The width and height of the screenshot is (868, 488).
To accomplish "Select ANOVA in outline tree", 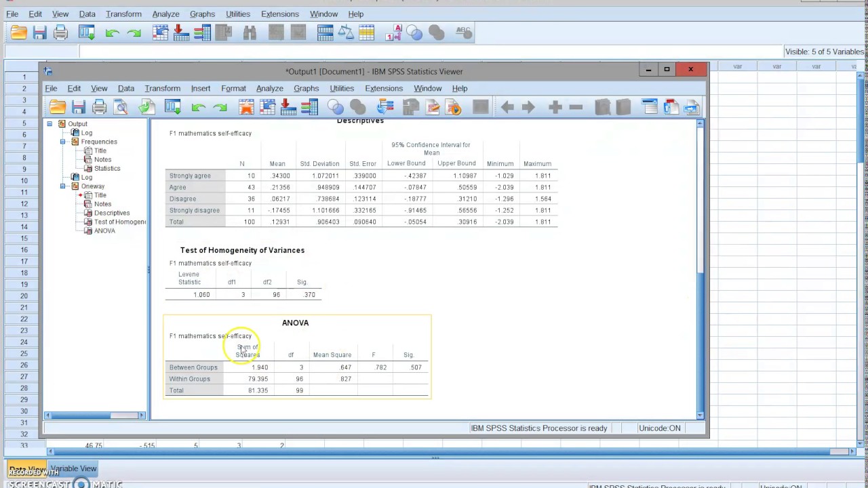I will pyautogui.click(x=104, y=230).
